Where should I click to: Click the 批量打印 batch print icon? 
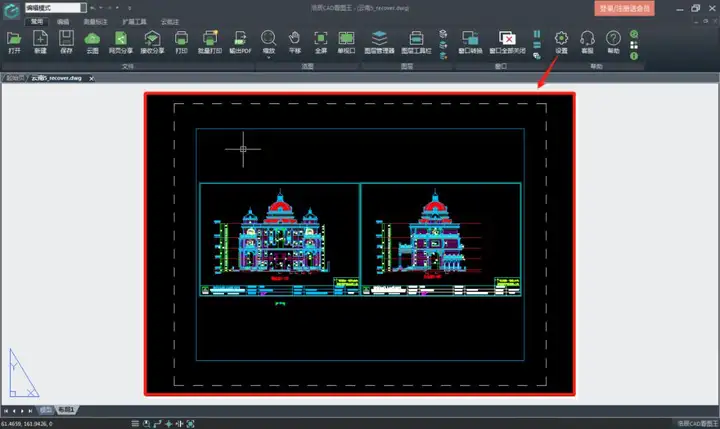click(x=210, y=39)
